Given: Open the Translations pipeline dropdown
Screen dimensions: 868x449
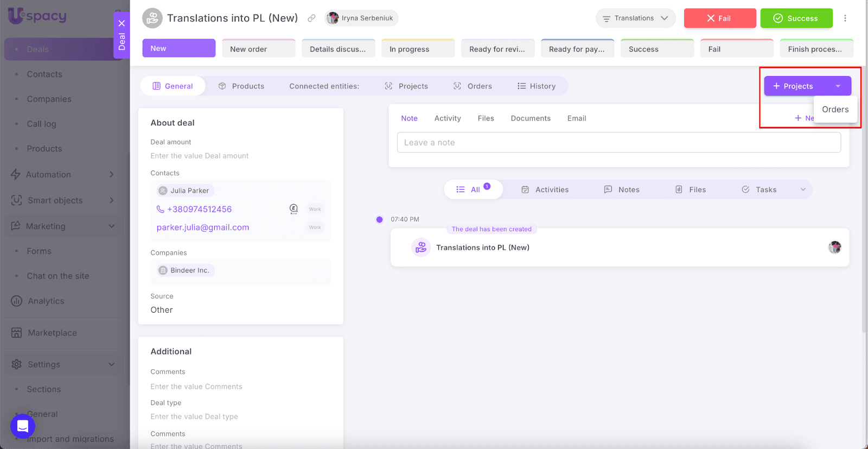Looking at the screenshot, I should click(635, 18).
